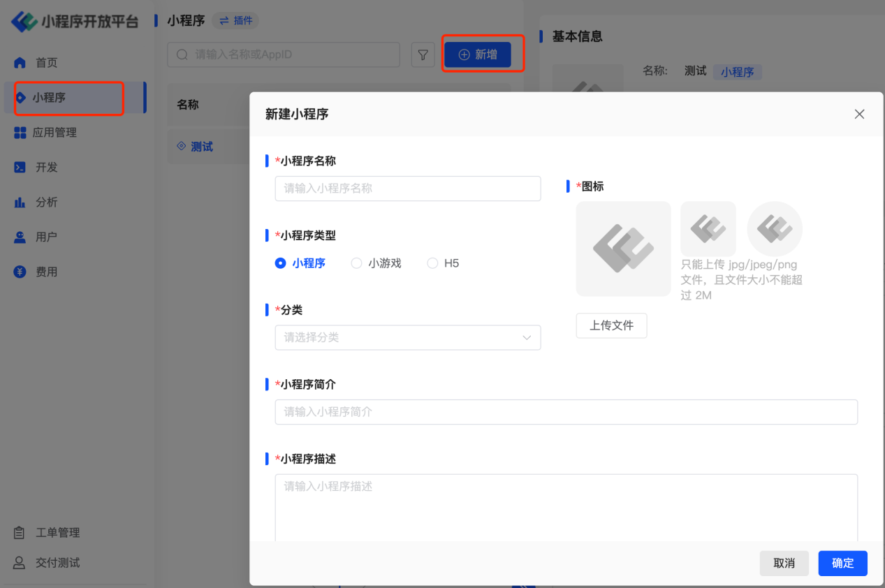The width and height of the screenshot is (885, 588).
Task: Click the 分析 bar chart icon
Action: [x=20, y=203]
